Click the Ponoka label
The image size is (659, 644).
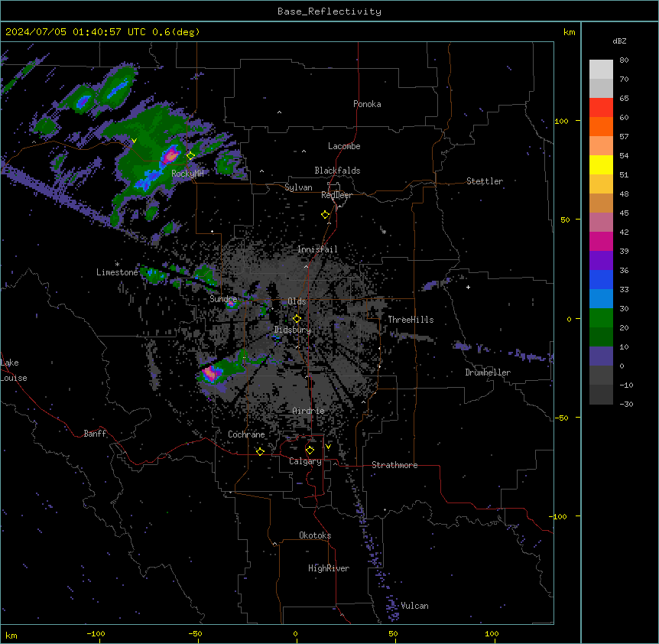(x=367, y=104)
